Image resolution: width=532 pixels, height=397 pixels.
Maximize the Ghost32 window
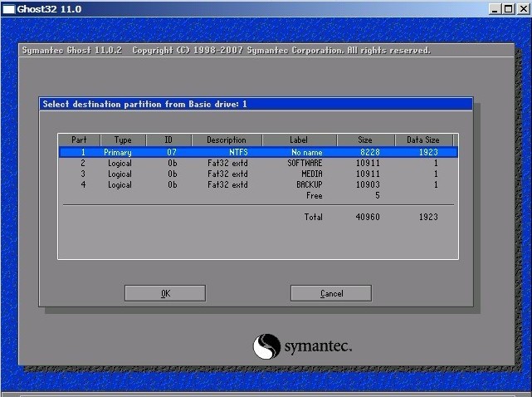pos(508,9)
